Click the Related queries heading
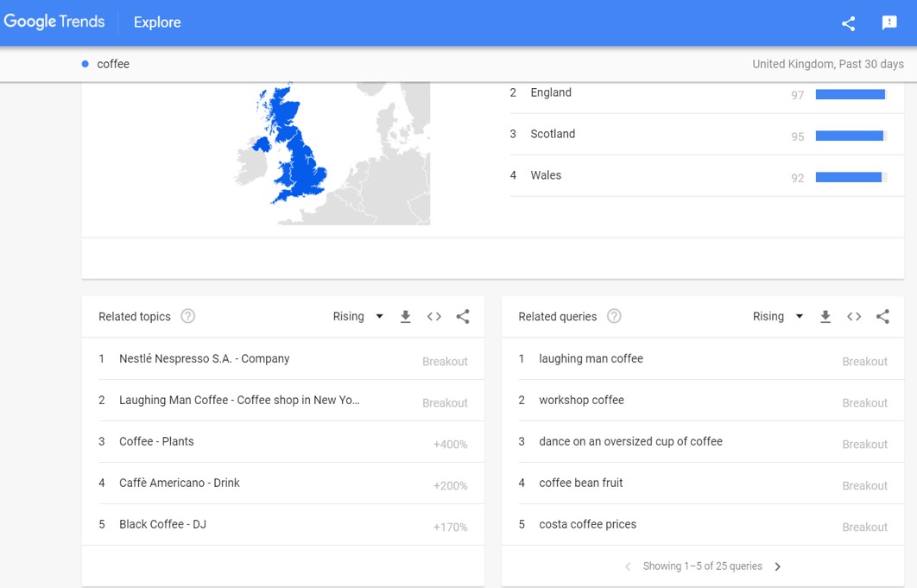The width and height of the screenshot is (917, 588). coord(557,317)
